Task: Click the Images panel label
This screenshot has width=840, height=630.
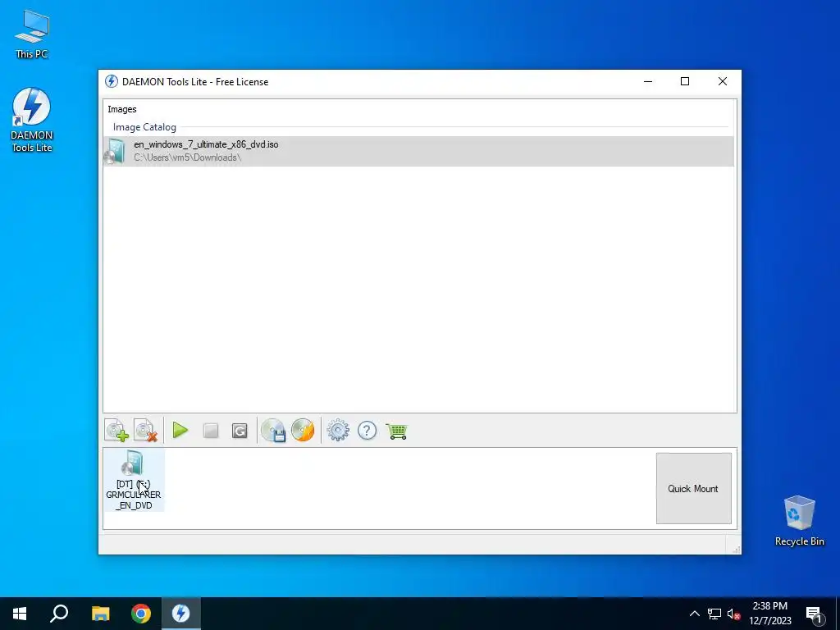Action: point(122,109)
